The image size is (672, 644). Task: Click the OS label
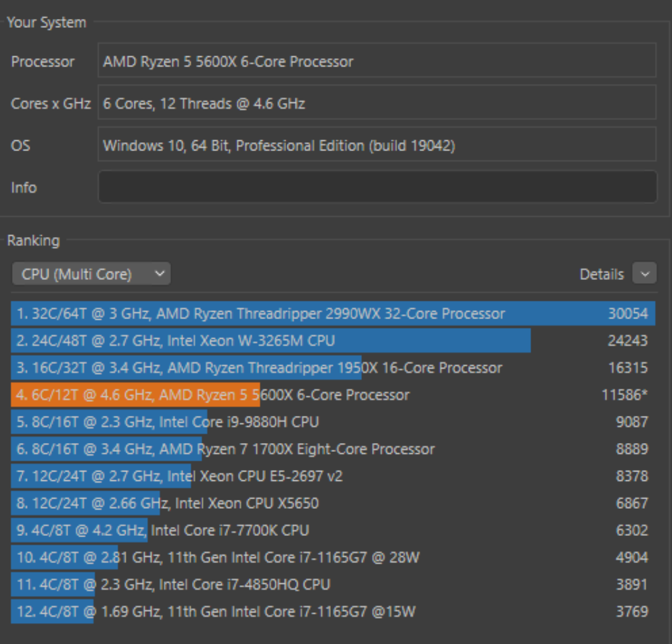pyautogui.click(x=21, y=145)
